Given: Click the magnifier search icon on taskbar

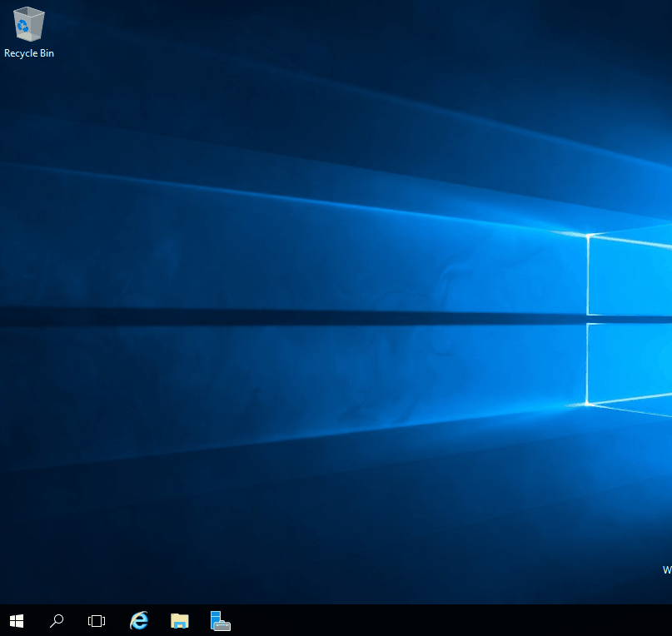Looking at the screenshot, I should click(57, 620).
